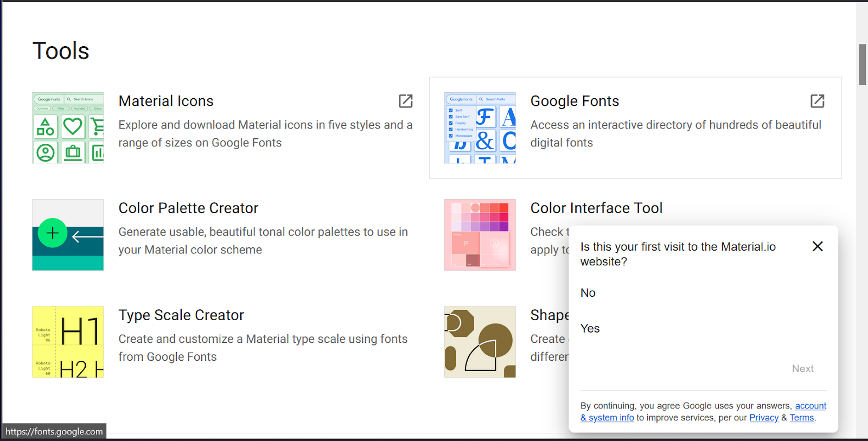Open the Material Icons title link

click(x=166, y=101)
